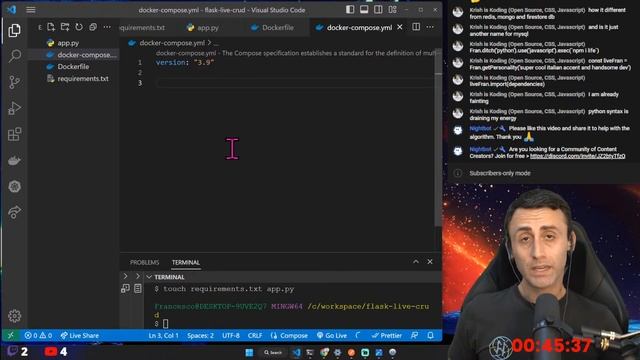The height and width of the screenshot is (360, 640).
Task: Click first chevron arrow above terminal sidebar
Action: (x=125, y=276)
